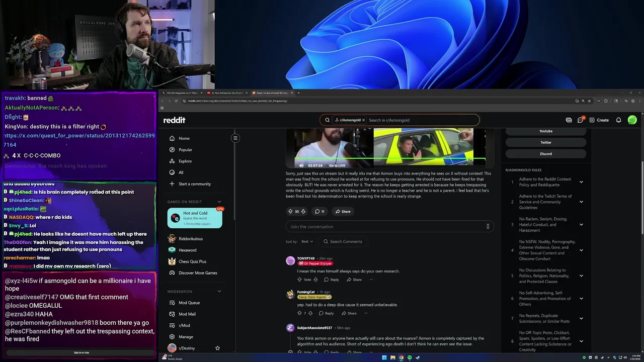Screen dimensions: 644x362
Task: Open Mod Mail in sidebar
Action: (187, 314)
